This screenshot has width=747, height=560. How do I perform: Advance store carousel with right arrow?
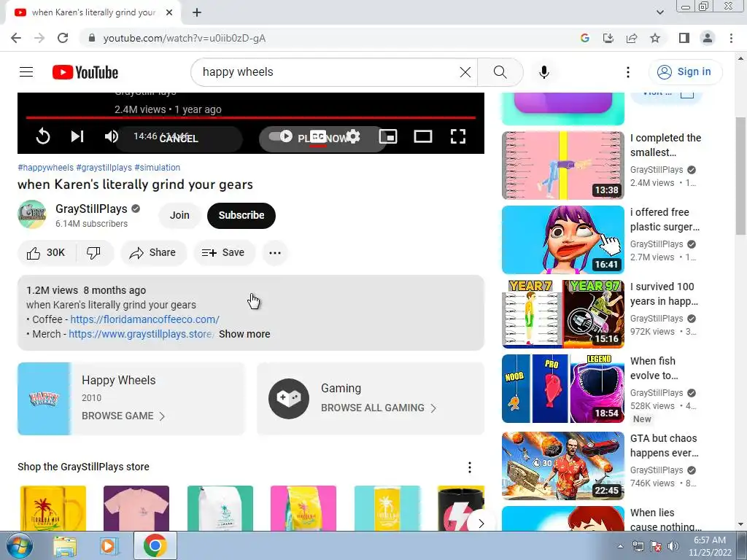click(x=481, y=524)
